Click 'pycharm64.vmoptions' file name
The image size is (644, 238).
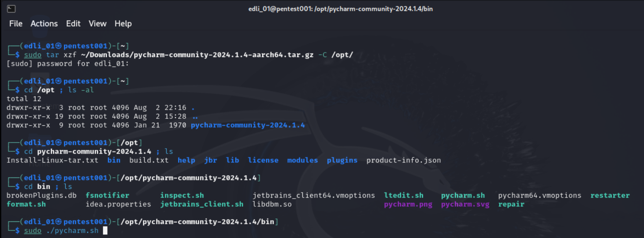tap(540, 195)
